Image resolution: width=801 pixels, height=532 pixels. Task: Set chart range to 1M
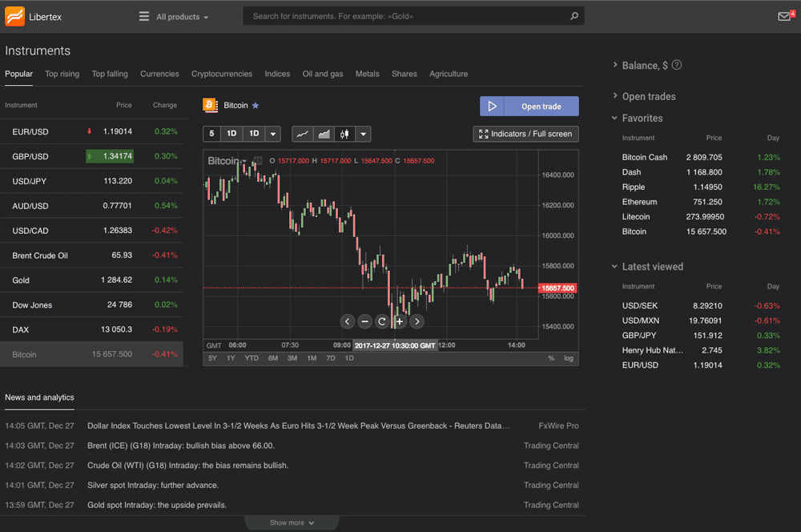tap(312, 358)
